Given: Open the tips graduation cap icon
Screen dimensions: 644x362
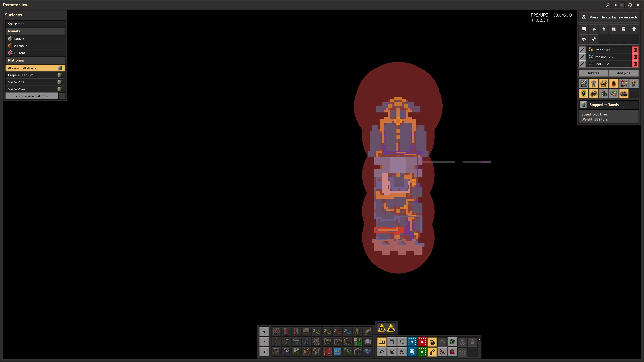Looking at the screenshot, I should click(x=583, y=39).
